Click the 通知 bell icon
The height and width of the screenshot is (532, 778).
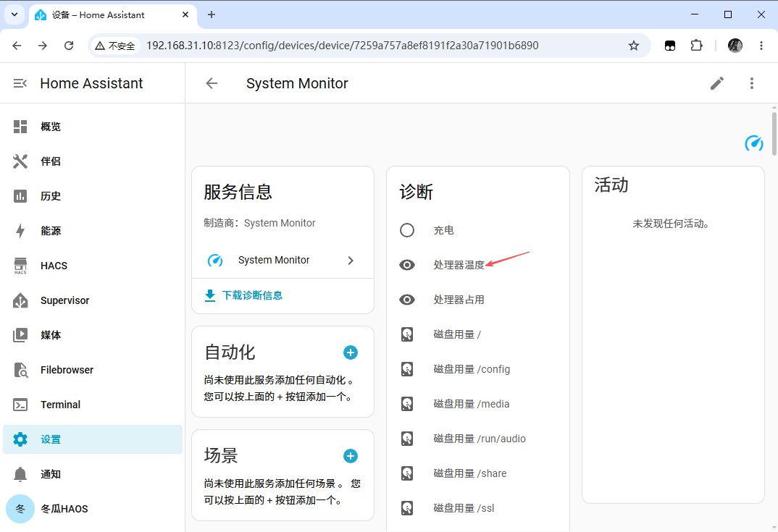[x=20, y=474]
